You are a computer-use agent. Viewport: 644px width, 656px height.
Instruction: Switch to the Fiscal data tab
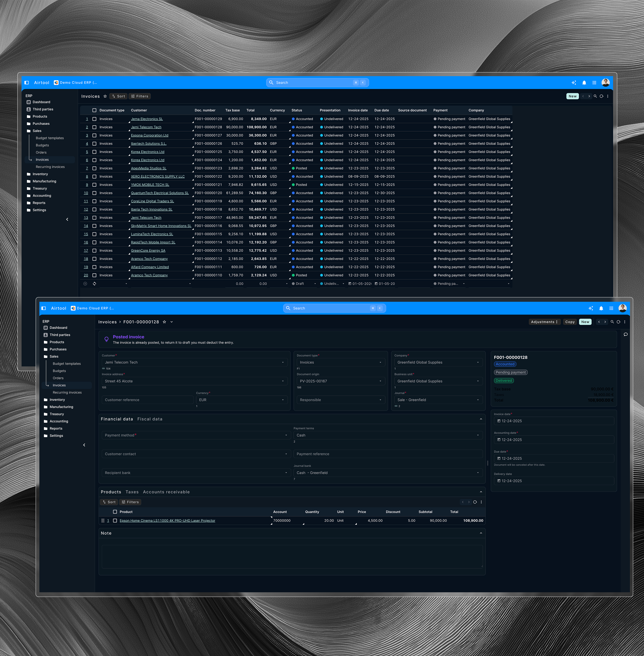150,419
